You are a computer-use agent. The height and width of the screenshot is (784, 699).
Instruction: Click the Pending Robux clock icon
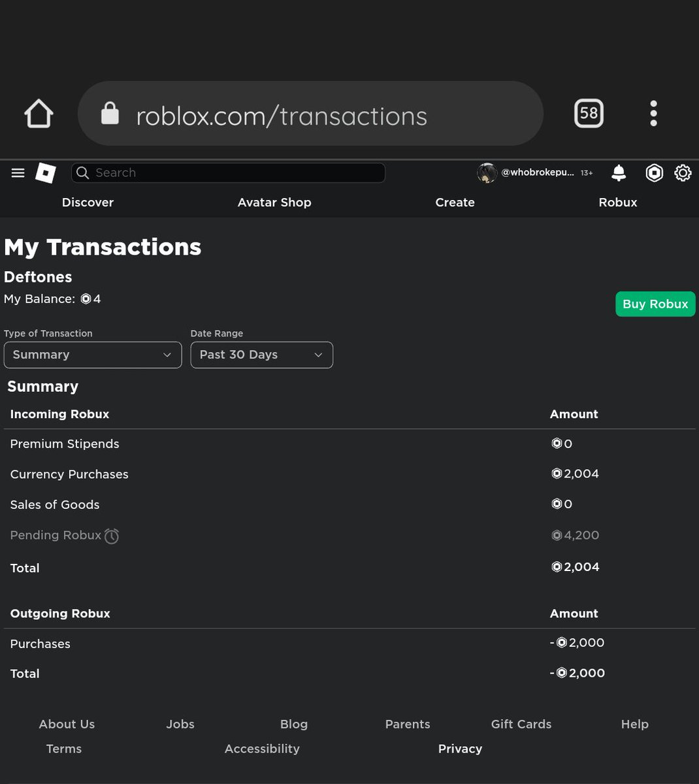click(112, 536)
